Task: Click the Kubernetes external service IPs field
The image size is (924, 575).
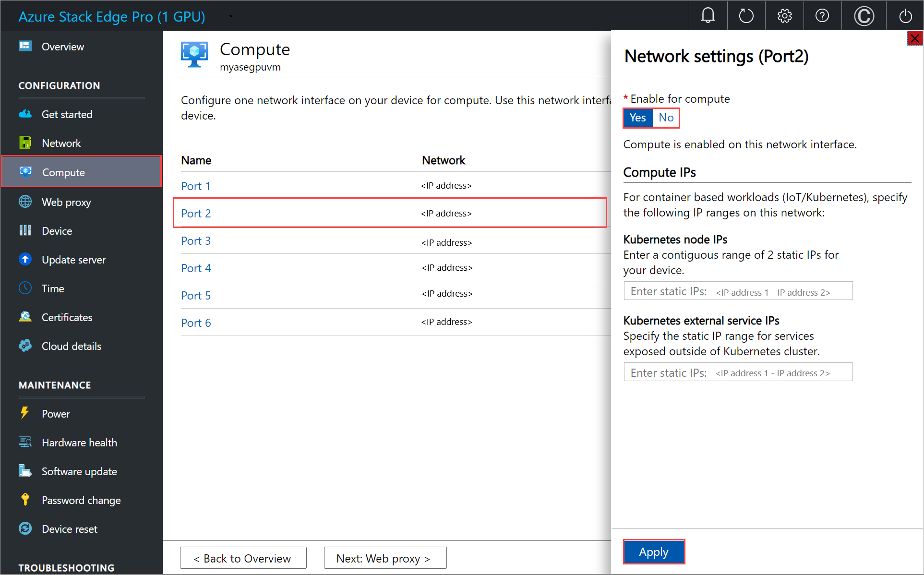Action: point(739,372)
